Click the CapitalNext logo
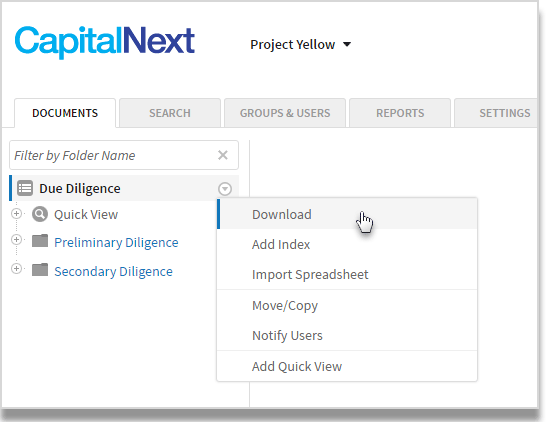554x422 pixels. click(105, 42)
